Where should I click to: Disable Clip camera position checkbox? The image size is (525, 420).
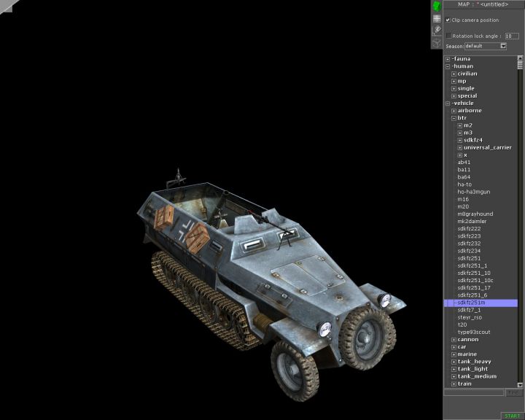coord(448,20)
